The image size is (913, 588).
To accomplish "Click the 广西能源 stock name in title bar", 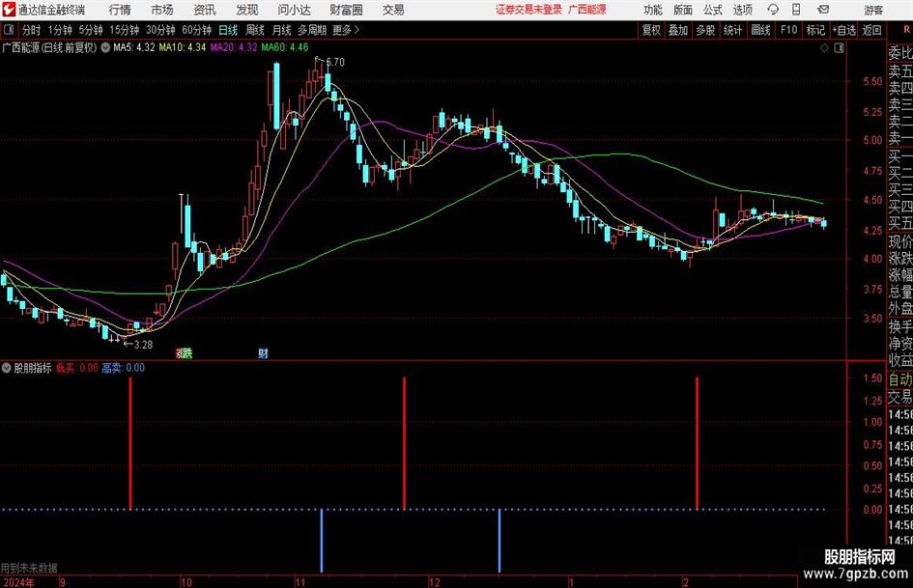I will (587, 10).
